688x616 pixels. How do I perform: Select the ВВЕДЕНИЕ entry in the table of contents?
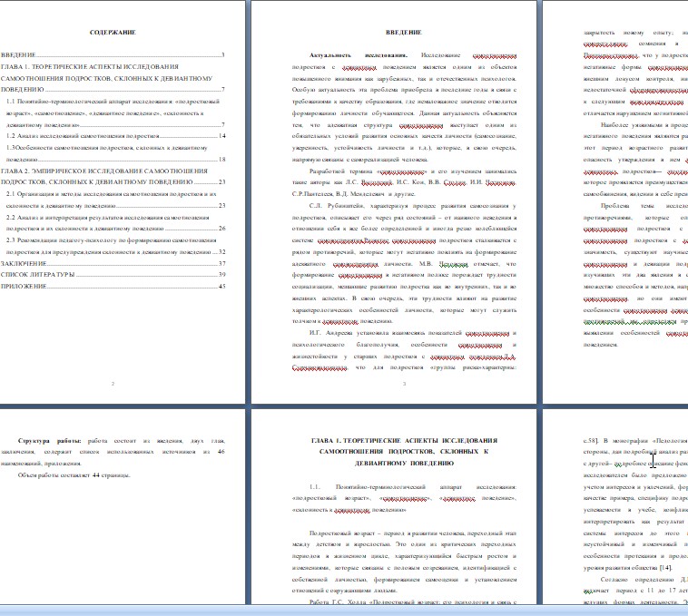[113, 55]
